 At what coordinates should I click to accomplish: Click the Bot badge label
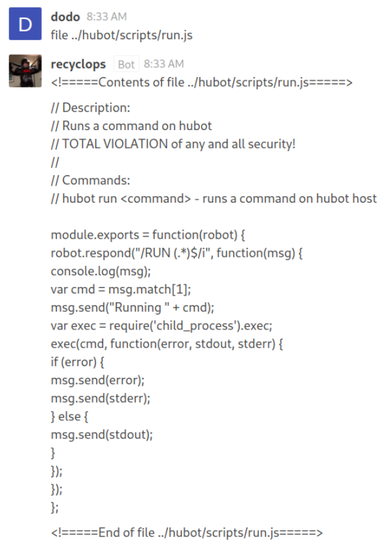point(126,64)
